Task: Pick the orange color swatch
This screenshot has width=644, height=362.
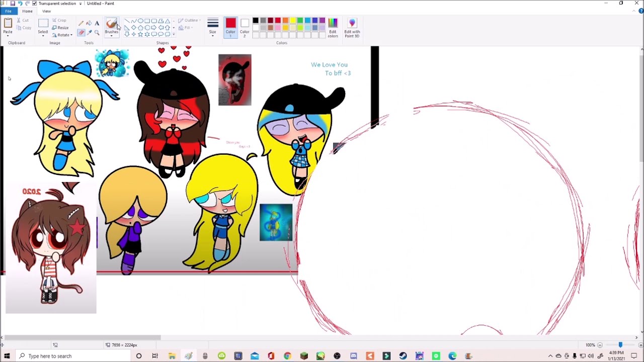Action: point(285,21)
